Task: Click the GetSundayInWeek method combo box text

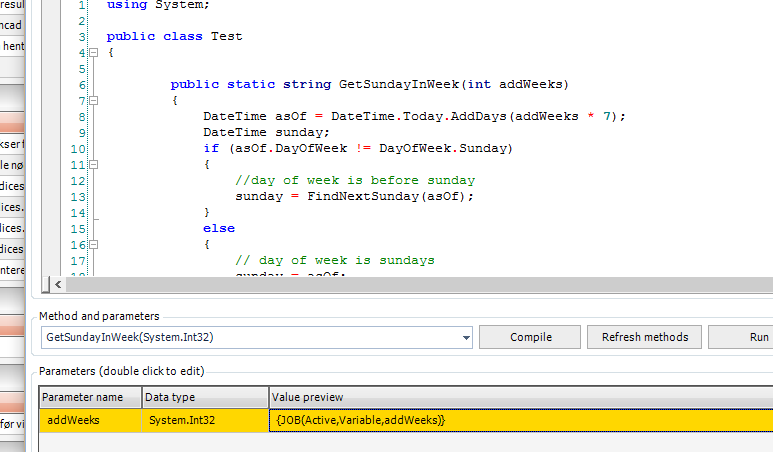Action: coord(130,338)
